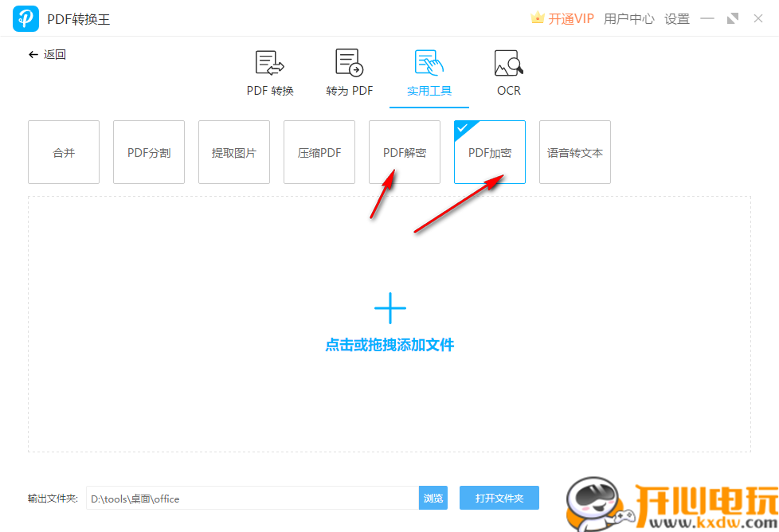This screenshot has height=532, width=779.
Task: Click the crown icon beside 开通VIP
Action: click(538, 18)
